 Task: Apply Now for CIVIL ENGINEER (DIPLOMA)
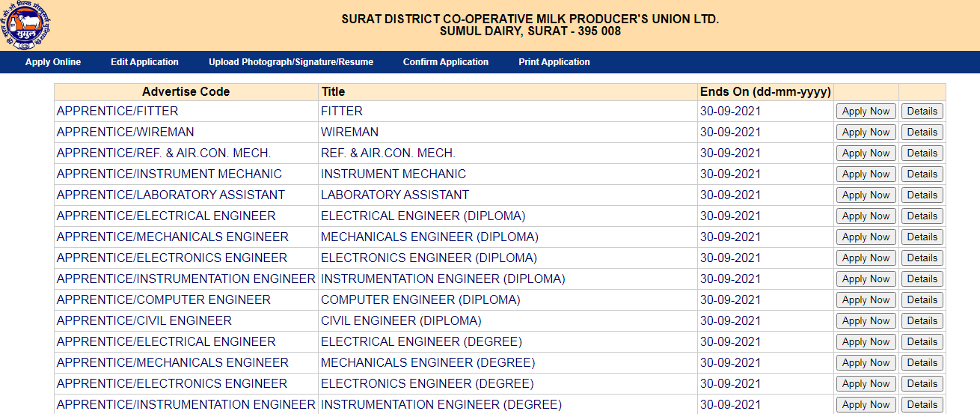[x=866, y=321]
